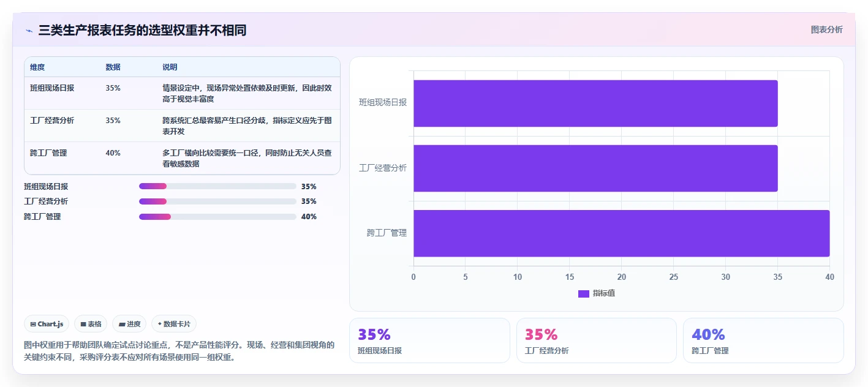The image size is (868, 387).
Task: Click the 工厂经营分析 chart axis label
Action: [383, 168]
